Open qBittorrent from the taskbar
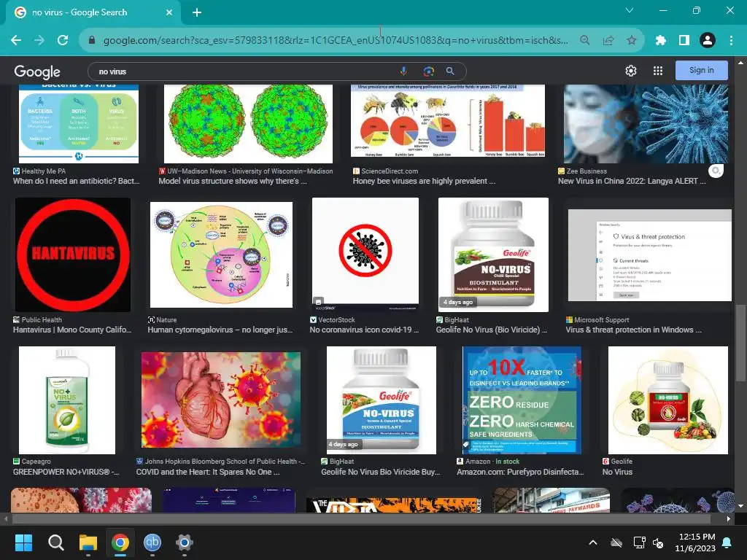 (152, 542)
